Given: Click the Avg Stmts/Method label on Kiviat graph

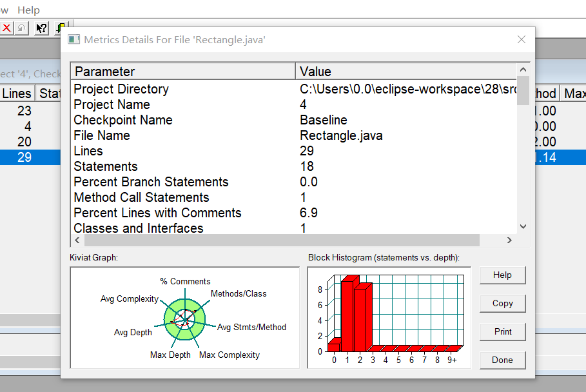Looking at the screenshot, I should [x=251, y=328].
